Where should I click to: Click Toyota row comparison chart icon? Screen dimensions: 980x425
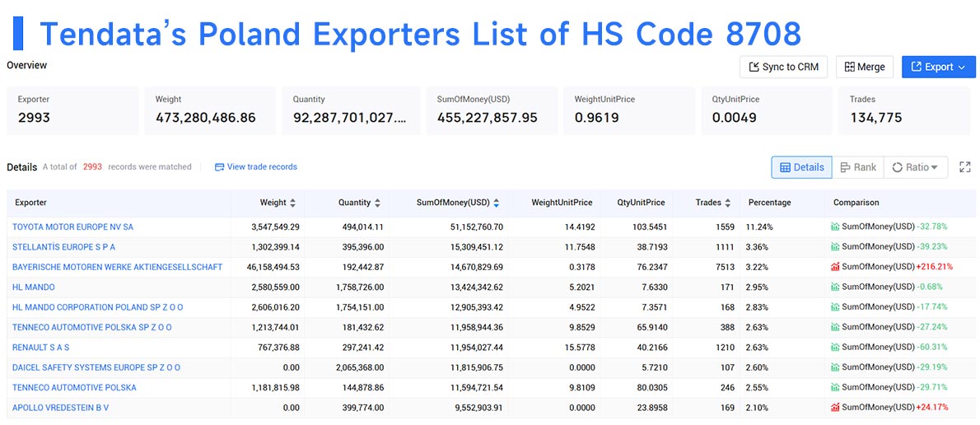(x=835, y=227)
